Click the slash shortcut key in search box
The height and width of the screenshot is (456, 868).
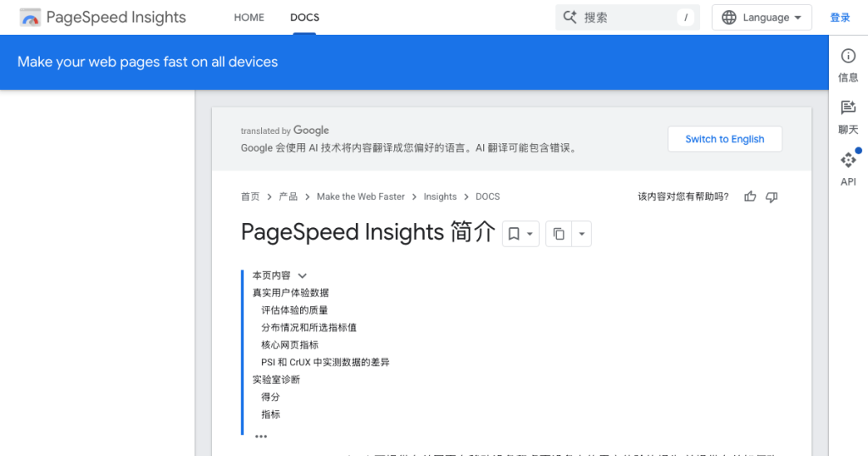[685, 18]
